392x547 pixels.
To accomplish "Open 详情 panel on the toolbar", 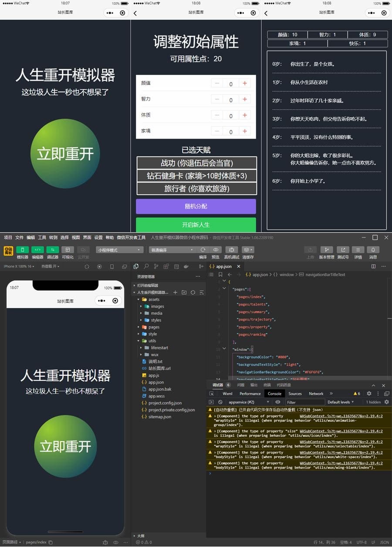I will coord(357,249).
